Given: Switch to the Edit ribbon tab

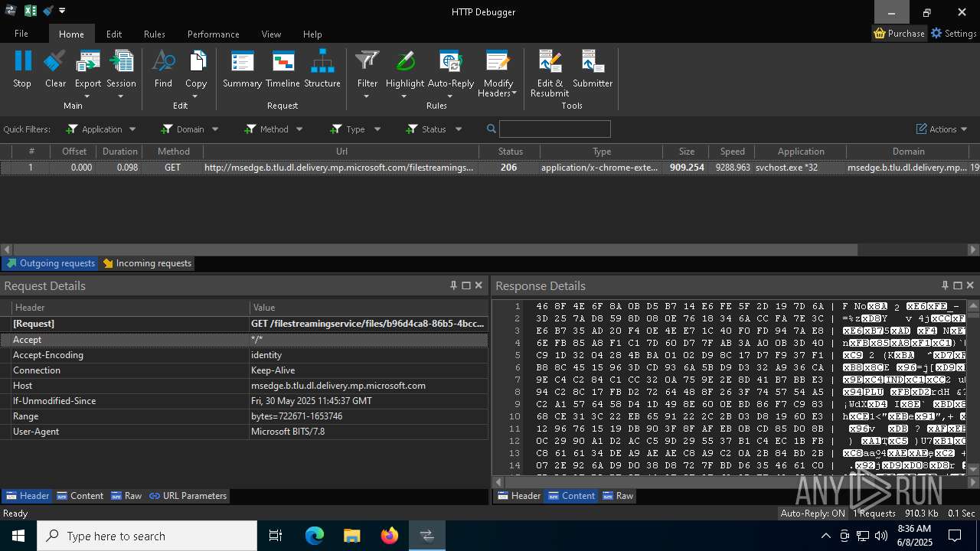Looking at the screenshot, I should point(114,34).
